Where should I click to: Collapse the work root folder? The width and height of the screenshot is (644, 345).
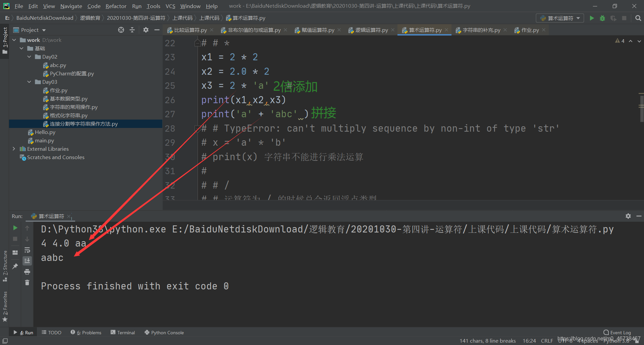click(x=14, y=40)
